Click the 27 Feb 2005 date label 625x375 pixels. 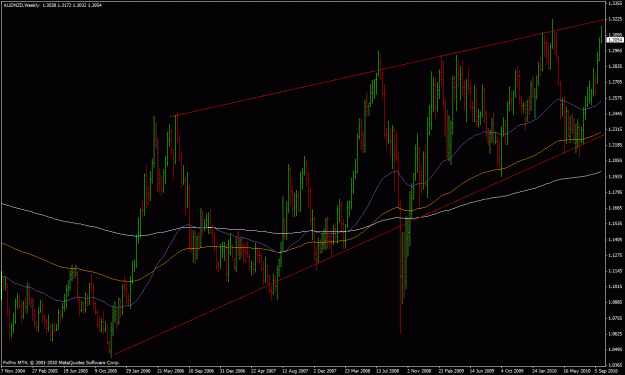click(44, 371)
